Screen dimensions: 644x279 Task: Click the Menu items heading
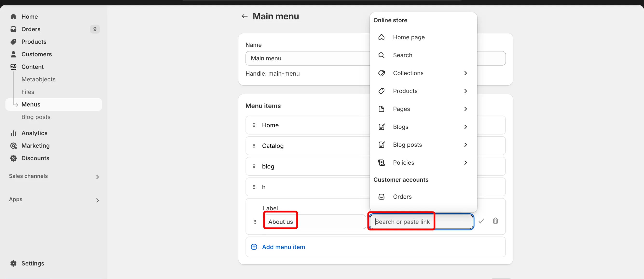263,106
